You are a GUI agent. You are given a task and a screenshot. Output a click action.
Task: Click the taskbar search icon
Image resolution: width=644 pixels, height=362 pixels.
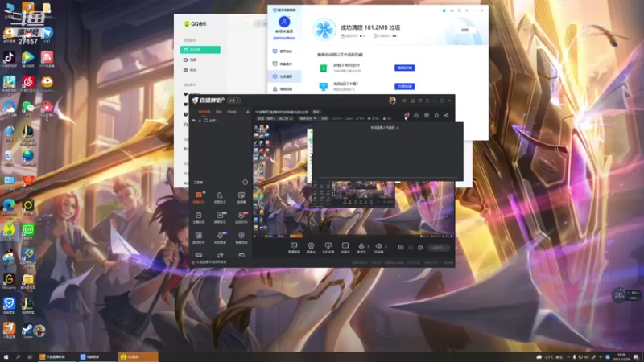[x=18, y=357]
